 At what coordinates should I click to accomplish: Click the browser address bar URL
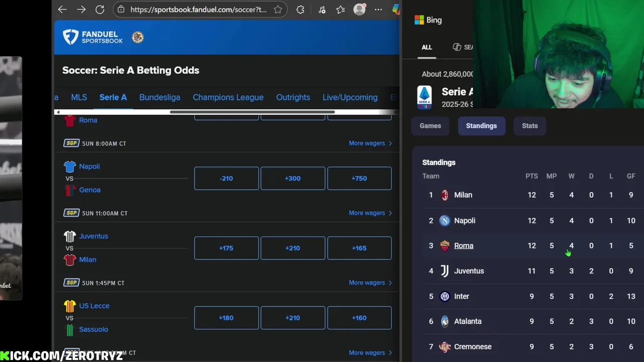coord(198,10)
